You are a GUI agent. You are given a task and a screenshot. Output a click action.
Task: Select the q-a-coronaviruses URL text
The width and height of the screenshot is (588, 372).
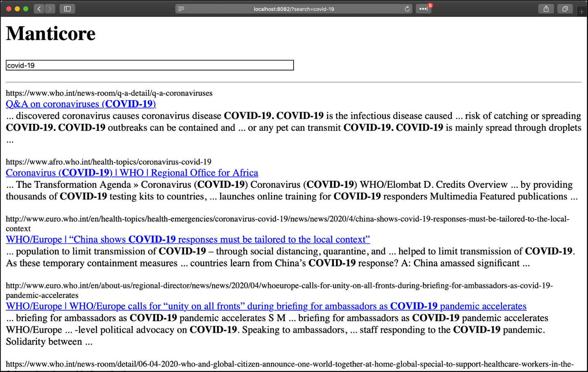pyautogui.click(x=109, y=93)
